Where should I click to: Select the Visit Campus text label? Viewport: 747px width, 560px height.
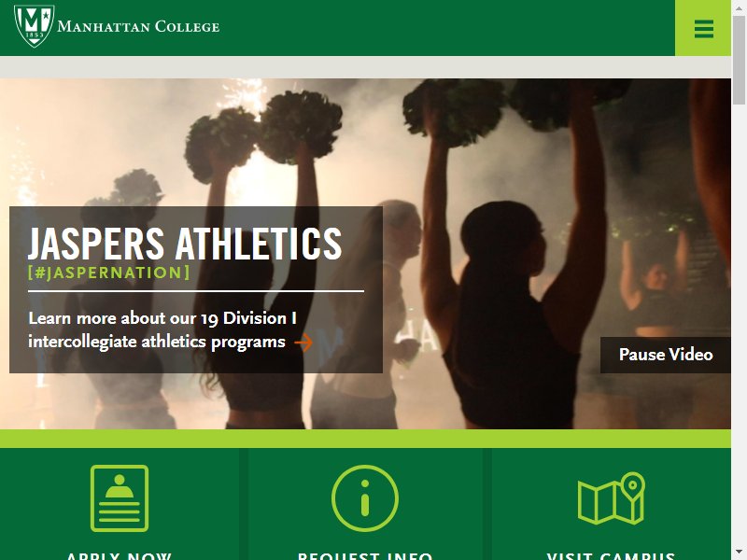pyautogui.click(x=612, y=555)
